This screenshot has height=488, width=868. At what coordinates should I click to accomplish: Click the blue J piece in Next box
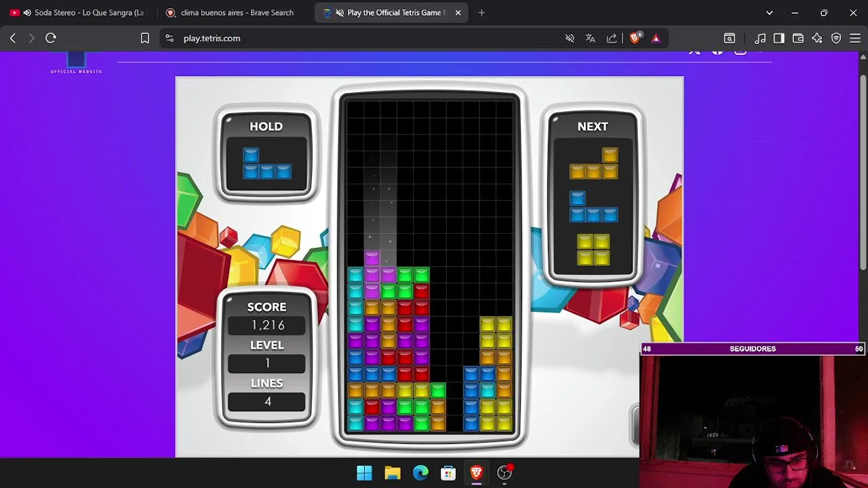tap(593, 206)
